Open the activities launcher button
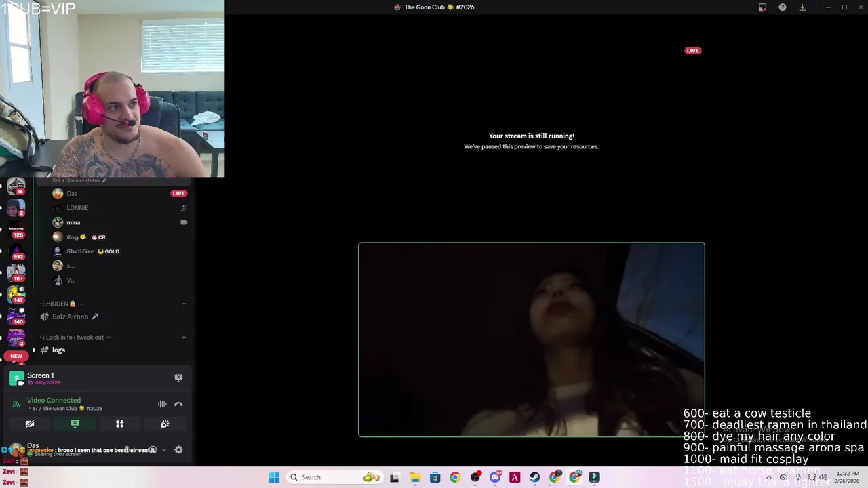Viewport: 868px width, 488px height. point(119,424)
